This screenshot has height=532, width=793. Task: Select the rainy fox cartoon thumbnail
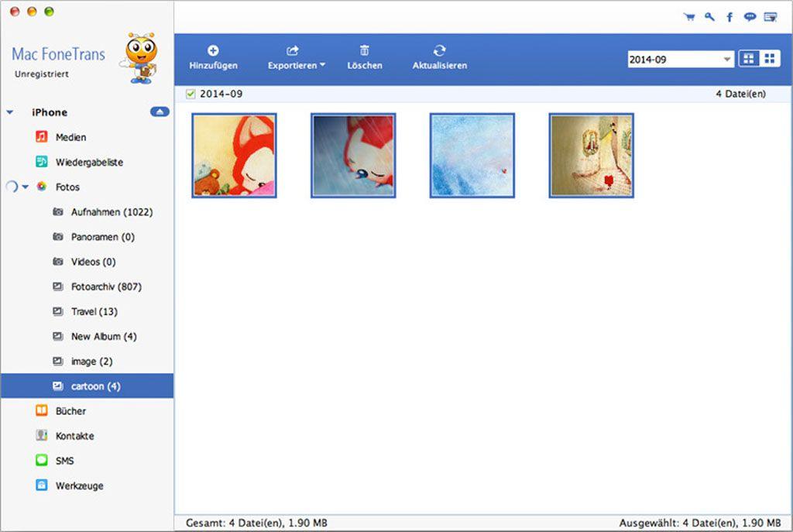(353, 155)
